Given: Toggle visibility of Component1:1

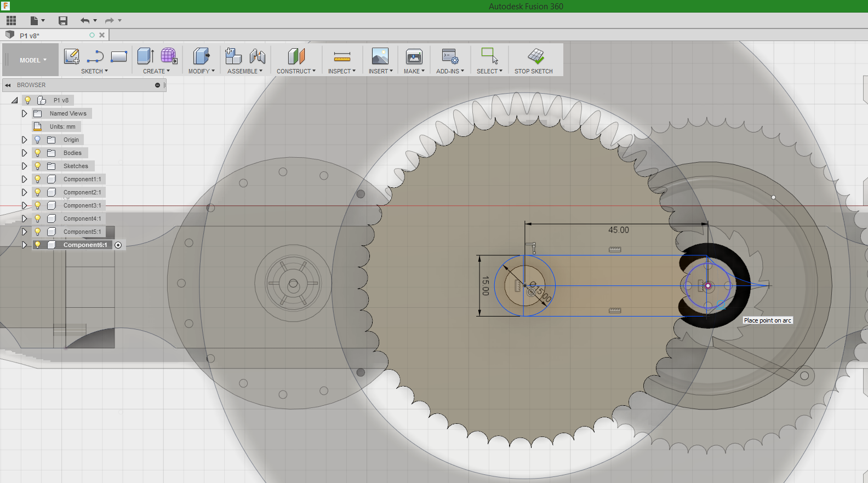Looking at the screenshot, I should 37,179.
